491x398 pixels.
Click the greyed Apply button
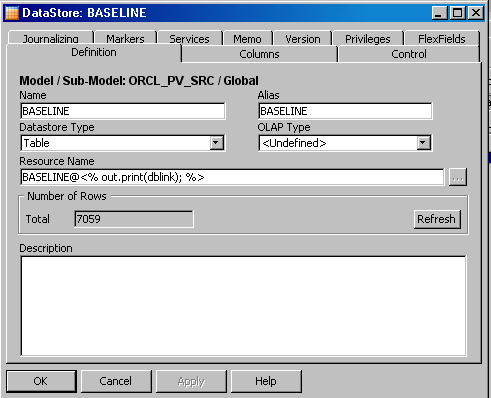coord(191,381)
